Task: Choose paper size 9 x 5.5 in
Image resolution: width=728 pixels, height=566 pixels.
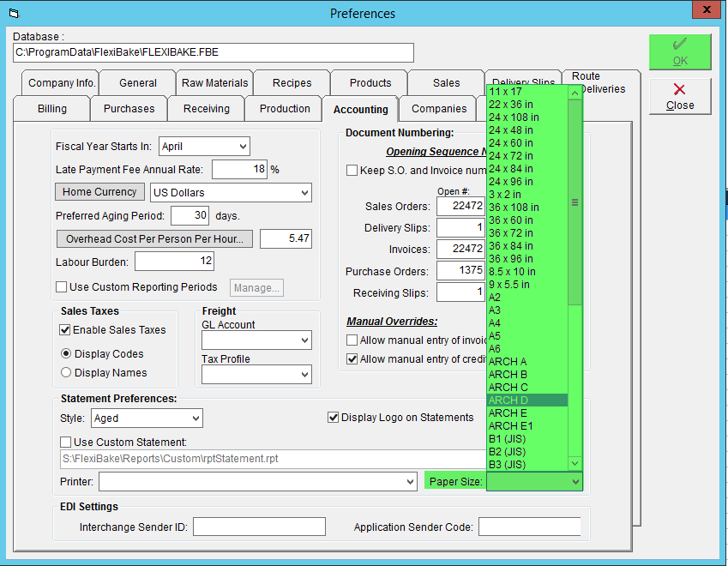Action: 527,285
